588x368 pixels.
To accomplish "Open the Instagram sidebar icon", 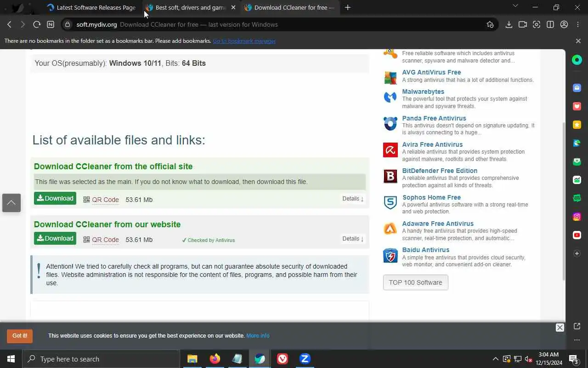I will point(577,217).
